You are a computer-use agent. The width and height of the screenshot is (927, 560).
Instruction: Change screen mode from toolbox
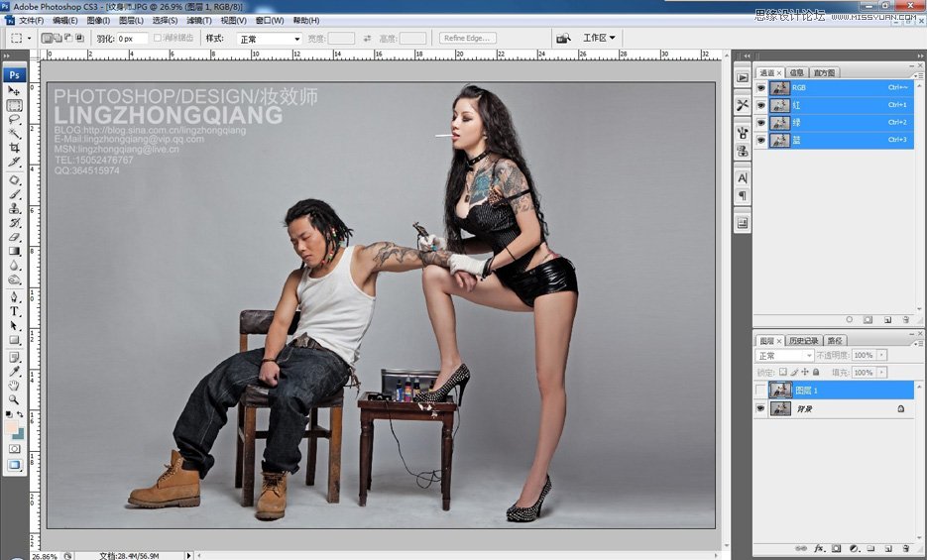tap(14, 465)
